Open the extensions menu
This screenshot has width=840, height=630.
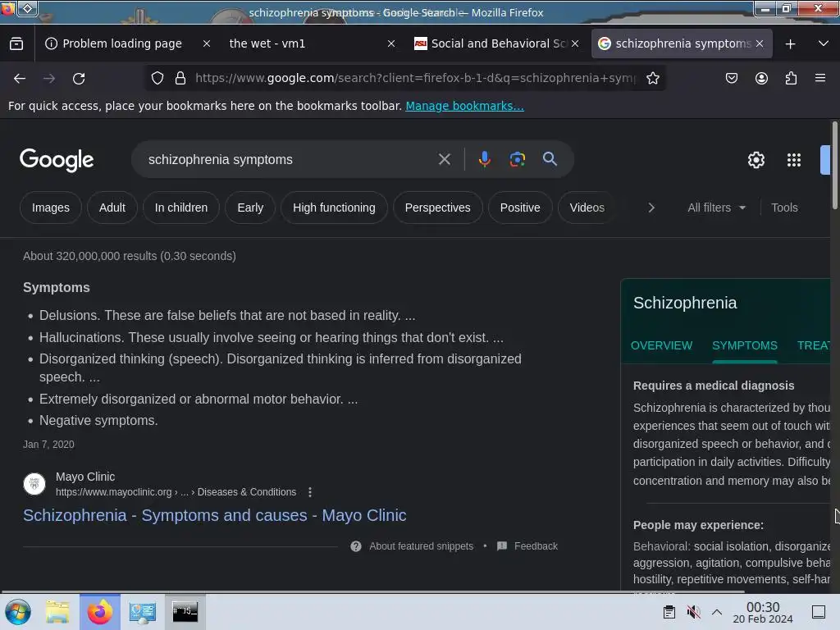791,78
